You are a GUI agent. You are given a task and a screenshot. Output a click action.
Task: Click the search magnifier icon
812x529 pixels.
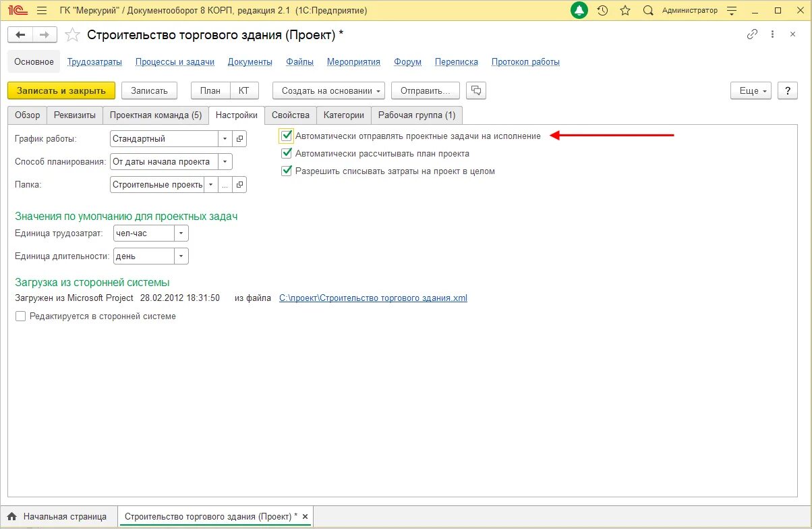click(x=648, y=11)
